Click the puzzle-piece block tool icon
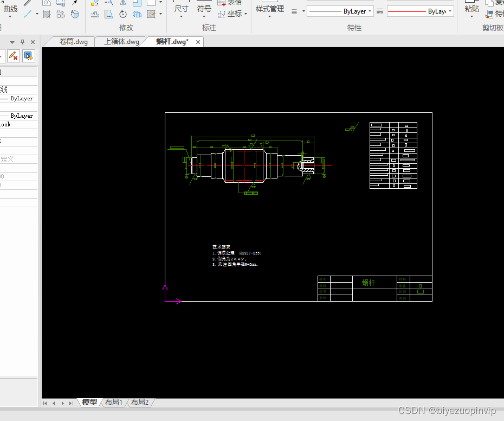The width and height of the screenshot is (504, 421). coord(61,14)
